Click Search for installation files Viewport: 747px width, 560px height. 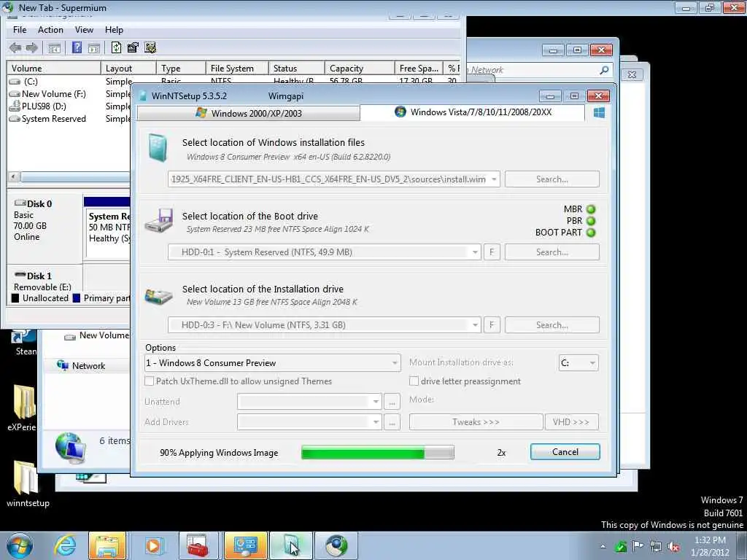point(551,179)
